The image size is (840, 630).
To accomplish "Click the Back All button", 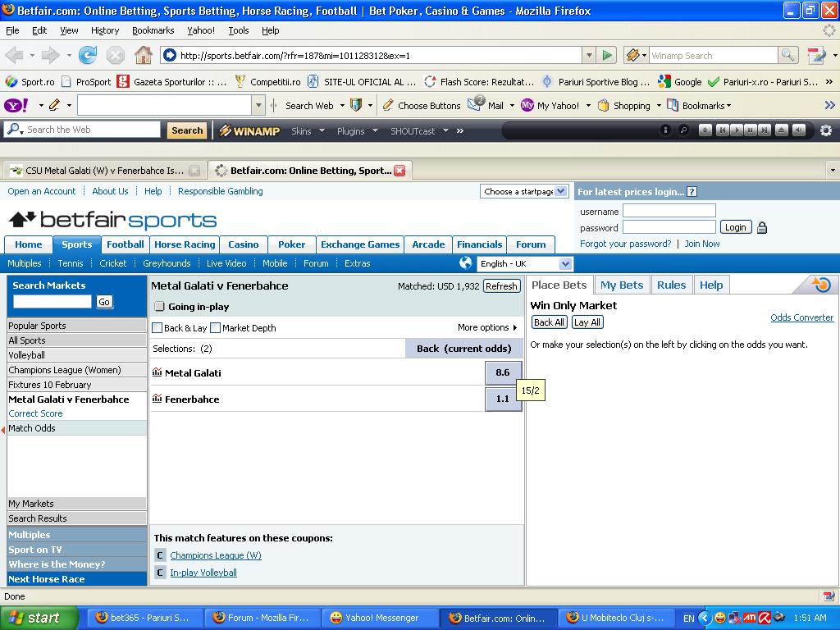I will tap(549, 322).
